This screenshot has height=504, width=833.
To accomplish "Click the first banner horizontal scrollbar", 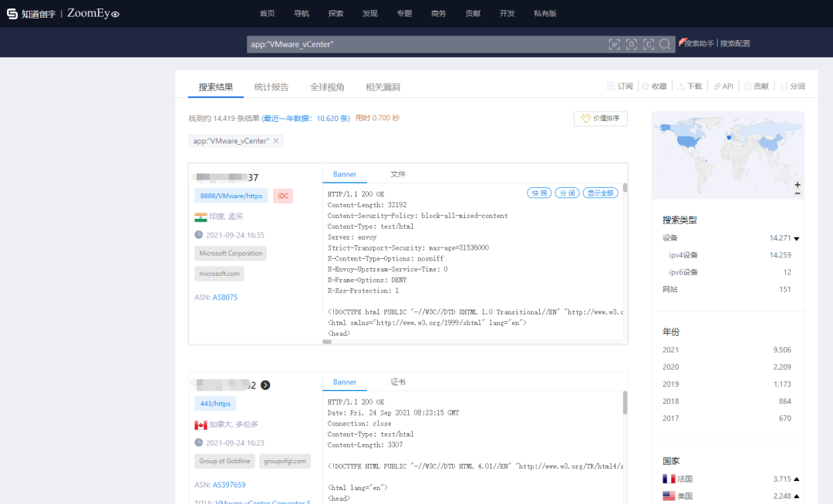I will pyautogui.click(x=327, y=341).
